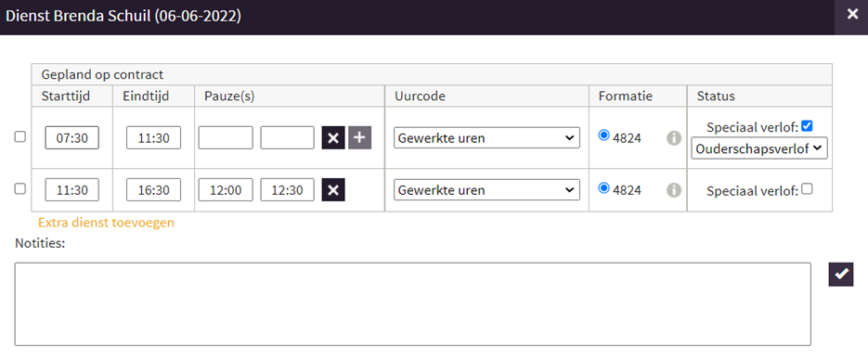This screenshot has width=868, height=360.
Task: Tick the row checkbox for the 07:30 shift
Action: pyautogui.click(x=19, y=137)
